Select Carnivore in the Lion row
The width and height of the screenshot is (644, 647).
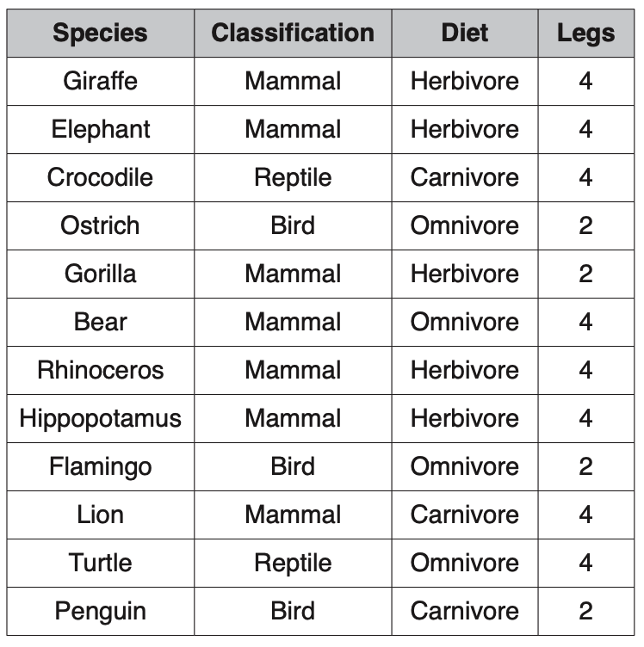pyautogui.click(x=465, y=515)
